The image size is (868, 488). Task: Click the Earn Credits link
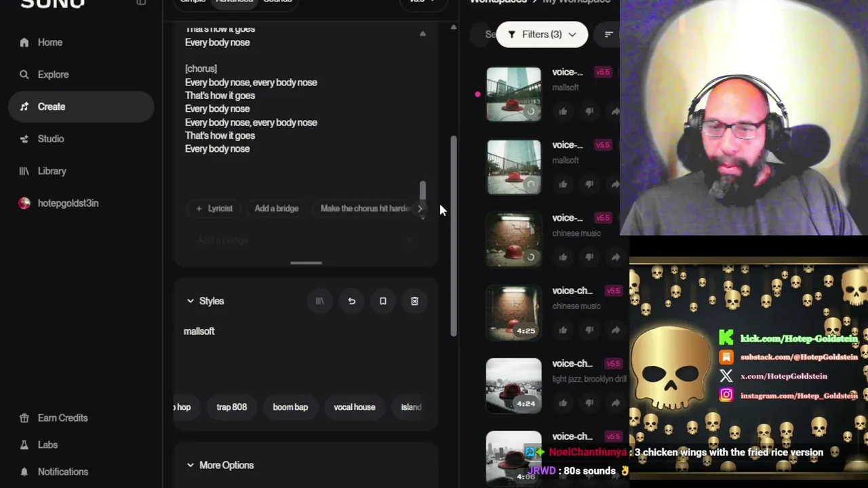63,418
